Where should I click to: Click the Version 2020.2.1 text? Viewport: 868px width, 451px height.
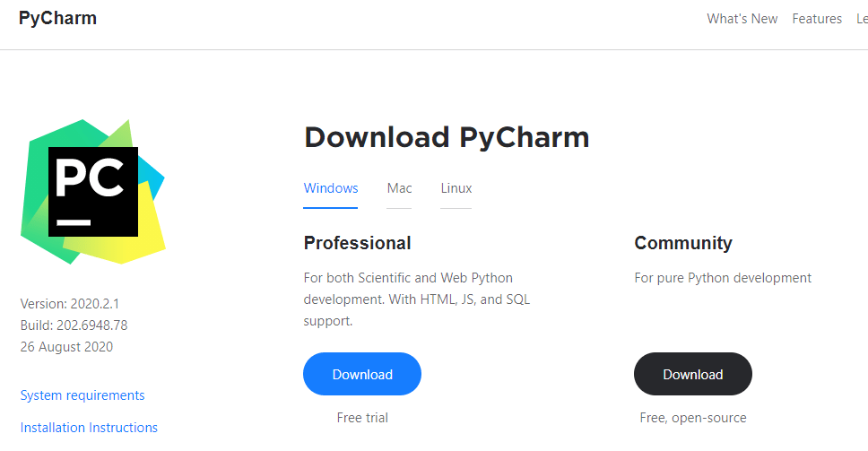(x=70, y=304)
